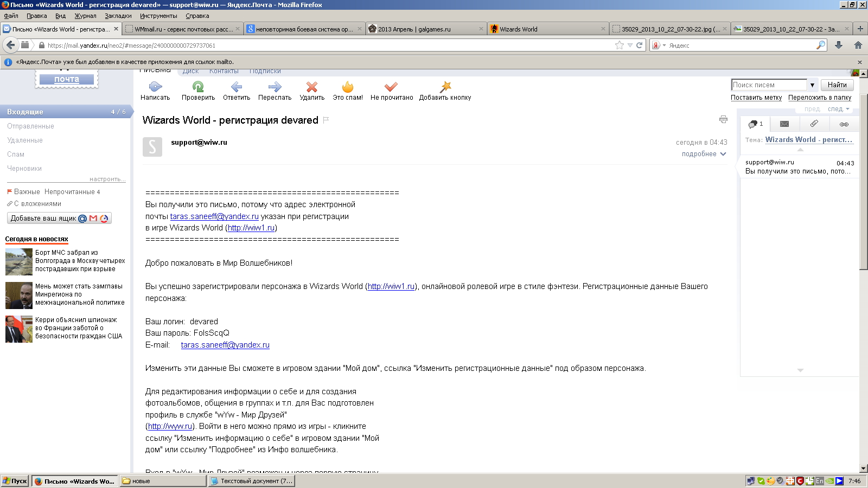Click the Ответить reply icon
This screenshot has width=868, height=488.
(237, 86)
